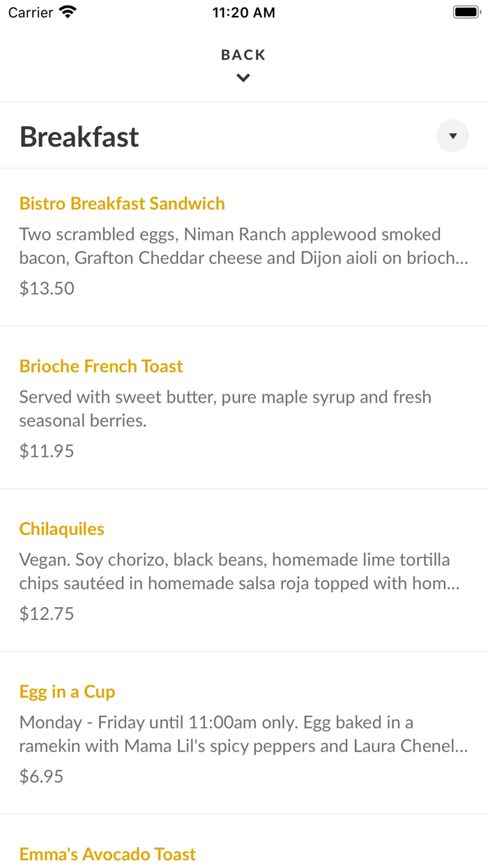The image size is (488, 868).
Task: Open Bistro Breakfast Sandwich item
Action: pos(122,204)
